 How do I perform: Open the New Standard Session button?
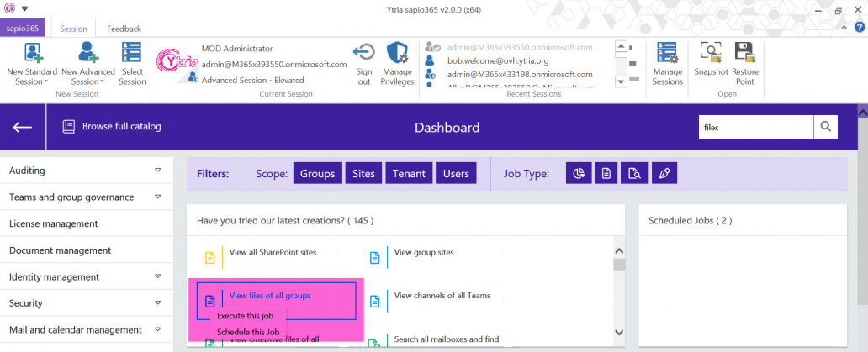(32, 64)
